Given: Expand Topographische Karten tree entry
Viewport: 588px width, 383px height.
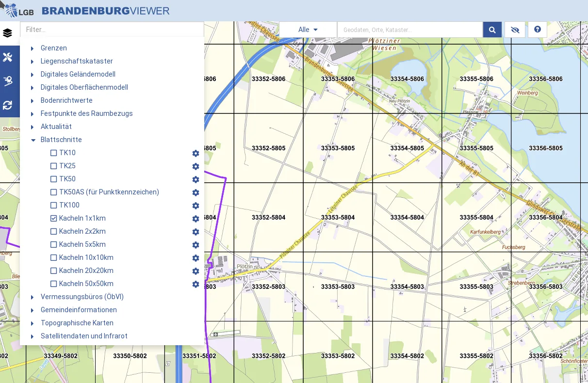Looking at the screenshot, I should click(x=33, y=323).
